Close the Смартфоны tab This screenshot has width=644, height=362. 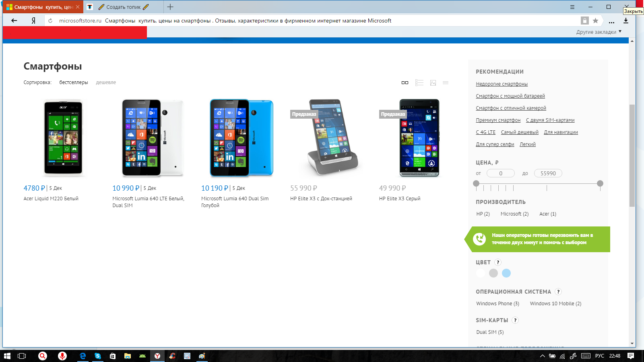[78, 7]
